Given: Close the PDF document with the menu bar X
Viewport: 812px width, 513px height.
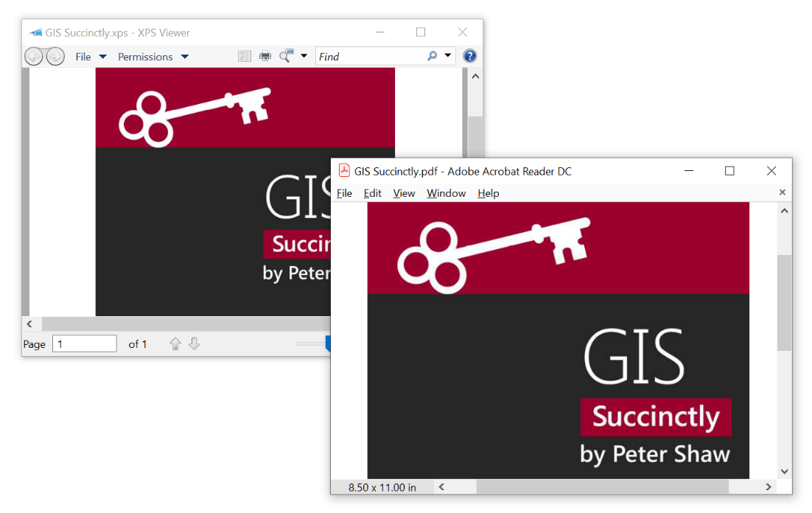Looking at the screenshot, I should pyautogui.click(x=782, y=192).
